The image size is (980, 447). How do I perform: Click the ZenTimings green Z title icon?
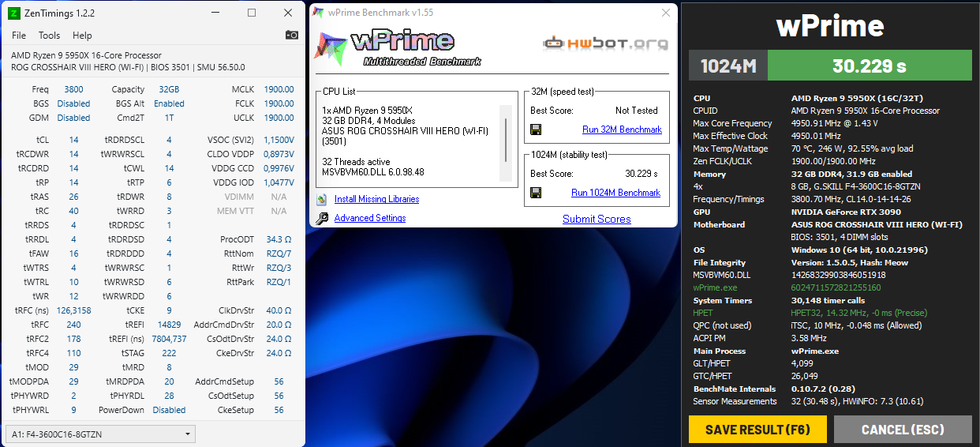pyautogui.click(x=15, y=13)
